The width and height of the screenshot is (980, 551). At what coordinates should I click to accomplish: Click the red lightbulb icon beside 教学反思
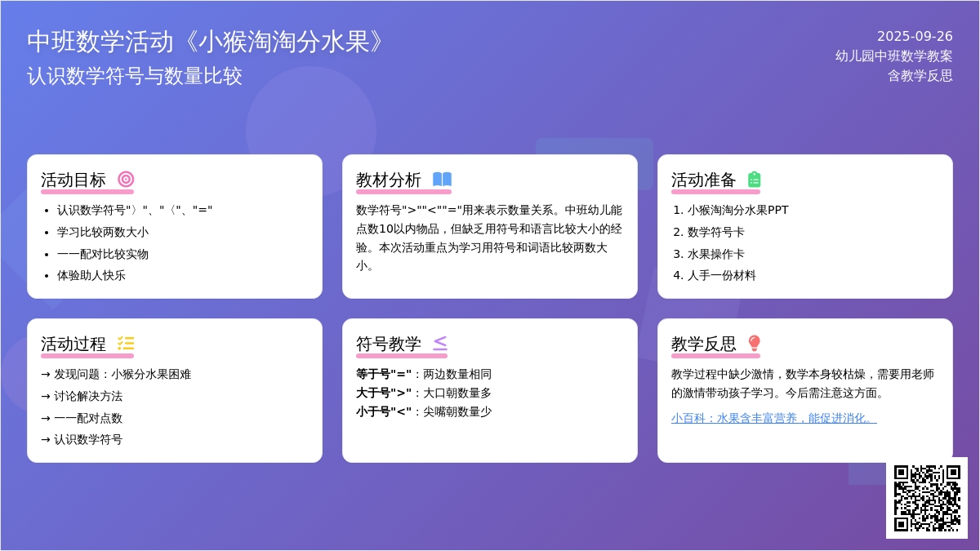(x=754, y=344)
